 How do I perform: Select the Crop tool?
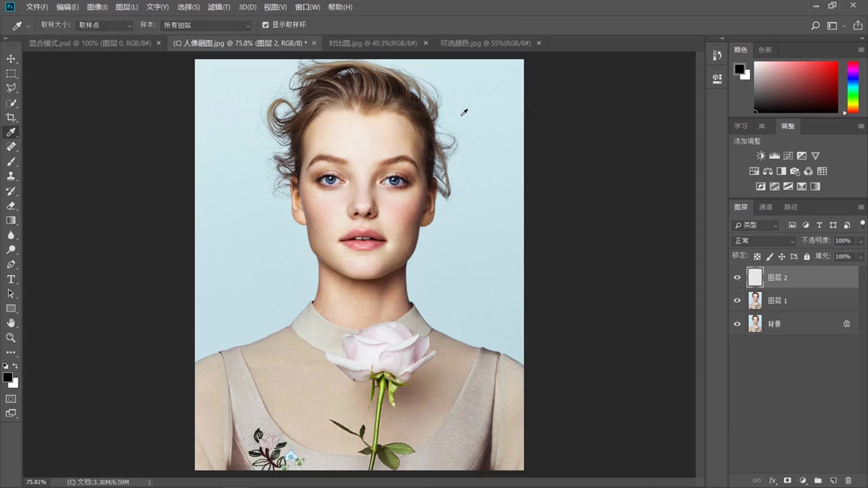(11, 117)
